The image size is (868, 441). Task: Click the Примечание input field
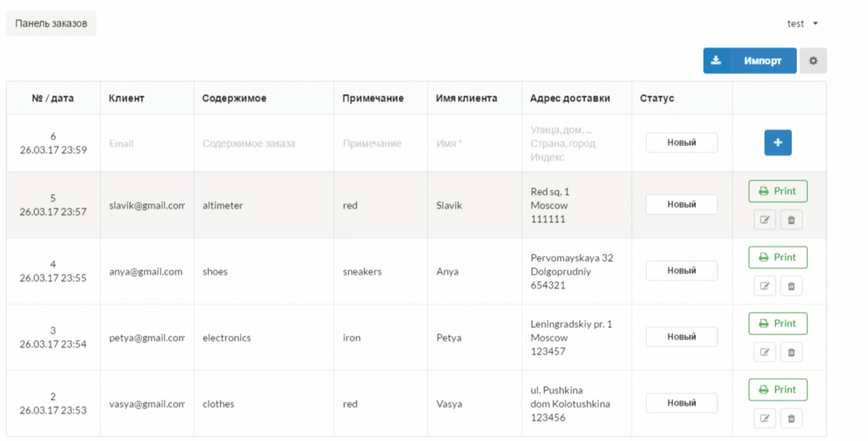click(380, 143)
